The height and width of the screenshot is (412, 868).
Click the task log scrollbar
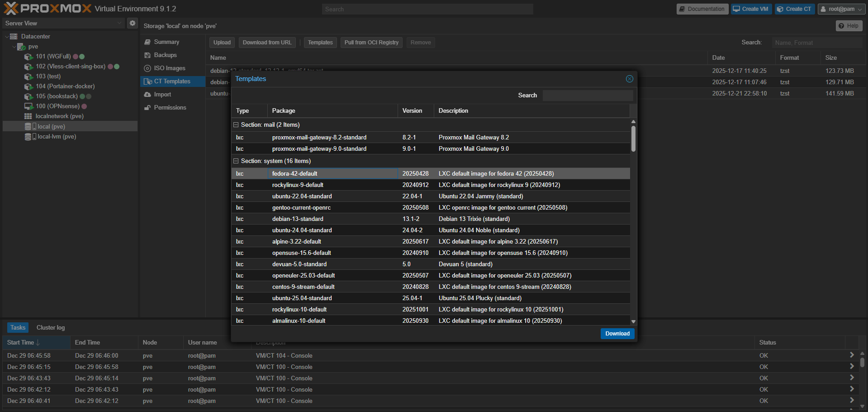point(862,362)
